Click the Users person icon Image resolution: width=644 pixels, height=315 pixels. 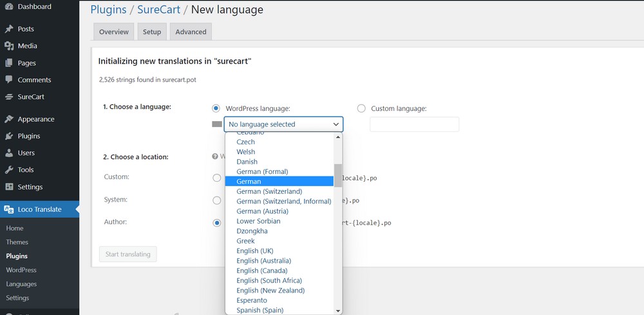pos(8,153)
